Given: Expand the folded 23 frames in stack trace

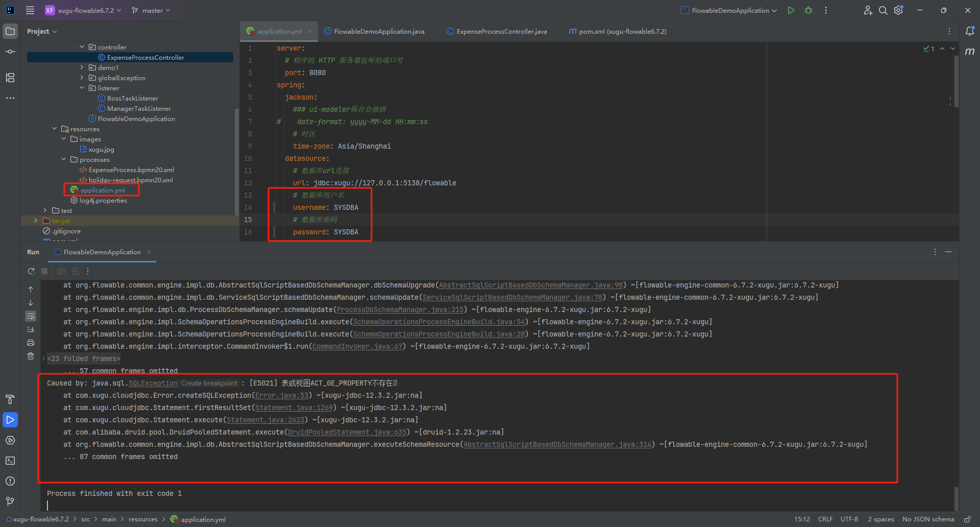Looking at the screenshot, I should point(83,359).
